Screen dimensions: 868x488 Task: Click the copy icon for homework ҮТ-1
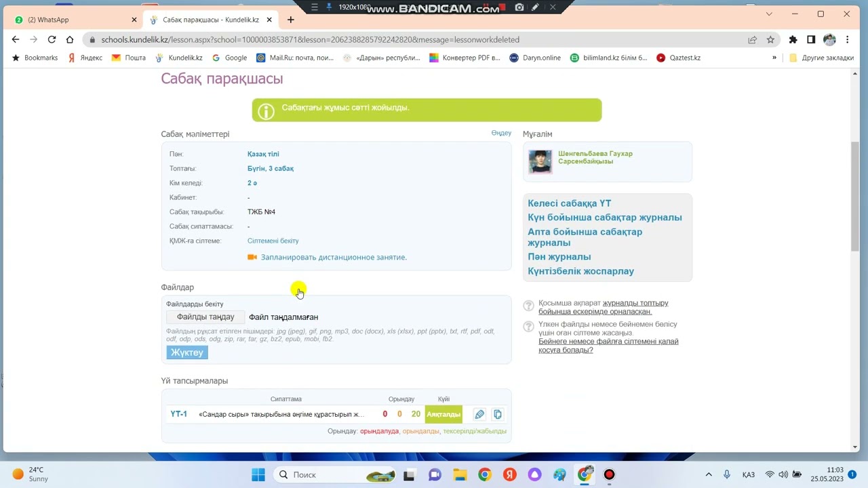click(x=498, y=414)
